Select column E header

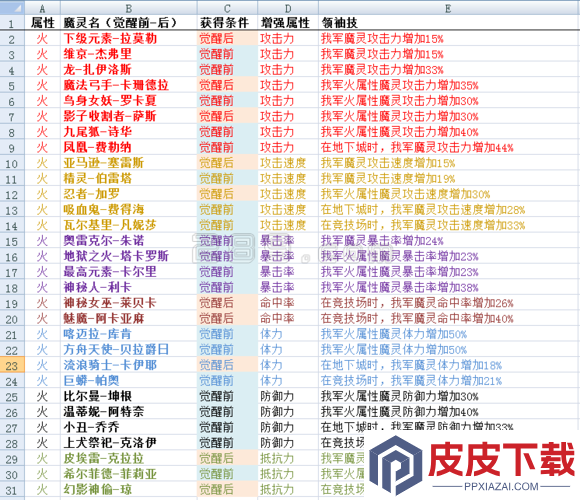[449, 8]
